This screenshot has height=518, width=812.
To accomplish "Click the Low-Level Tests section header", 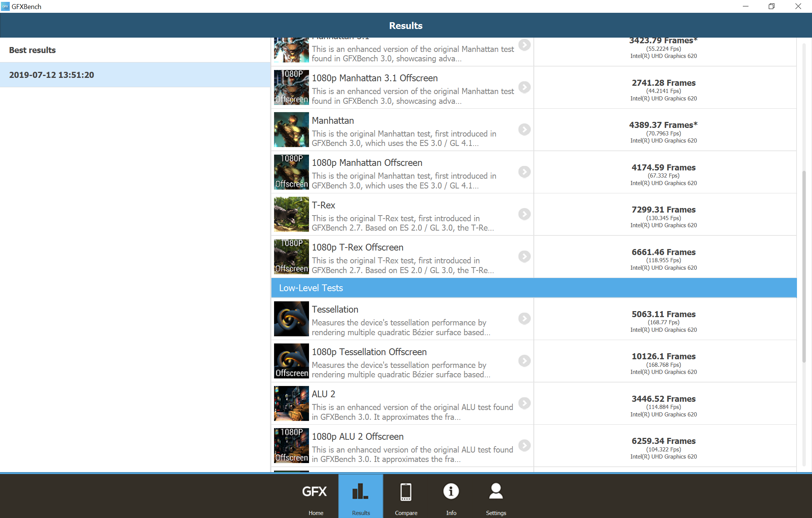I will (x=534, y=288).
